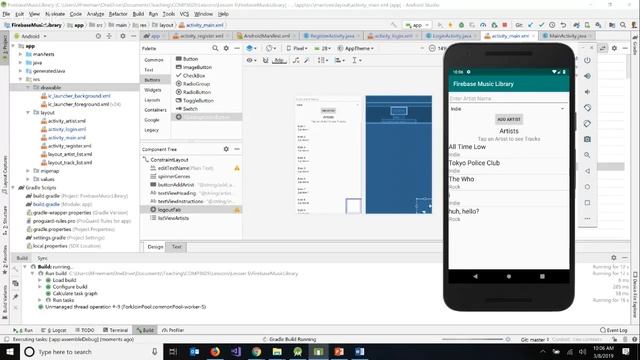Click the magic wand infer constraints icon

[307, 60]
